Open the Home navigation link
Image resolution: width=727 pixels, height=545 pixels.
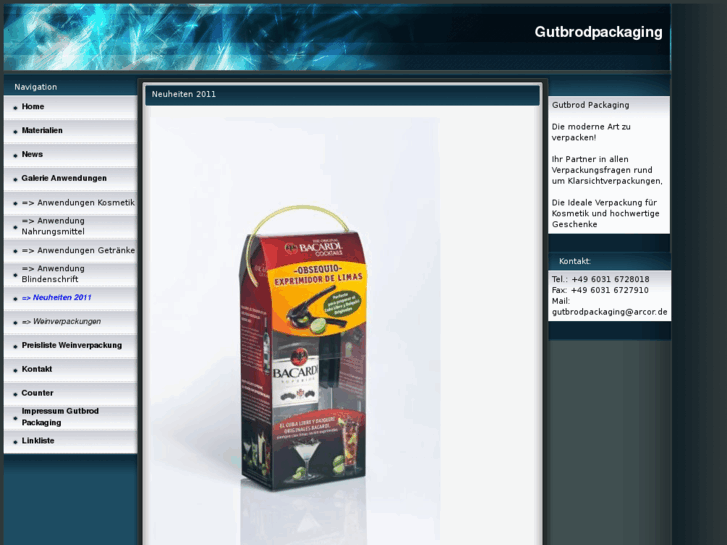point(33,107)
